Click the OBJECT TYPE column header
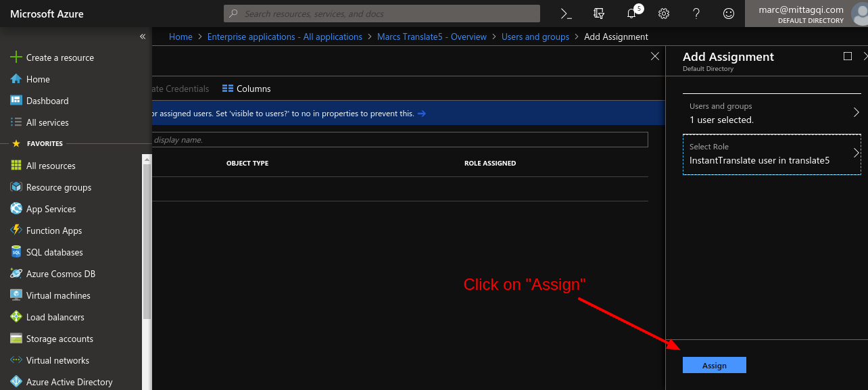The image size is (868, 390). tap(247, 164)
